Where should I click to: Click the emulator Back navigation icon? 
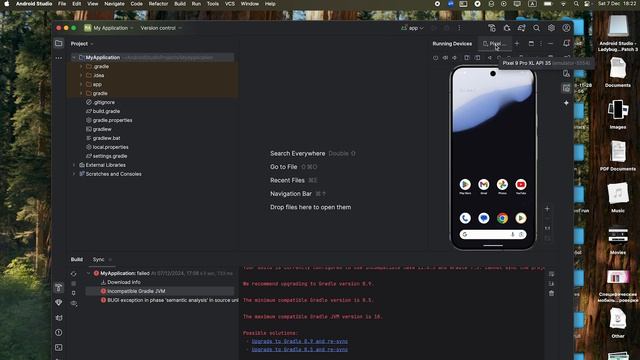(x=489, y=58)
